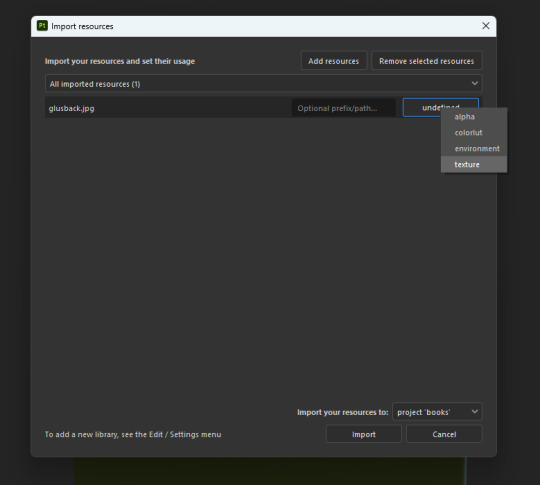Click the Import button

click(364, 434)
